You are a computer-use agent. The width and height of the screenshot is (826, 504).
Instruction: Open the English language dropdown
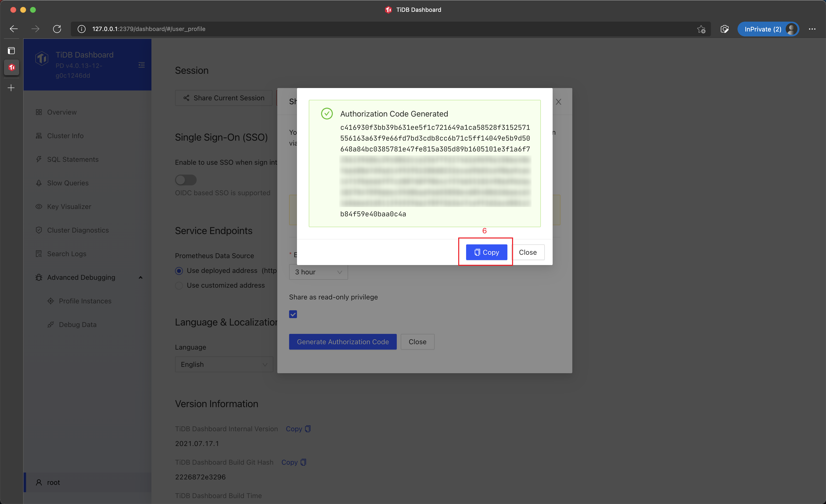coord(224,364)
